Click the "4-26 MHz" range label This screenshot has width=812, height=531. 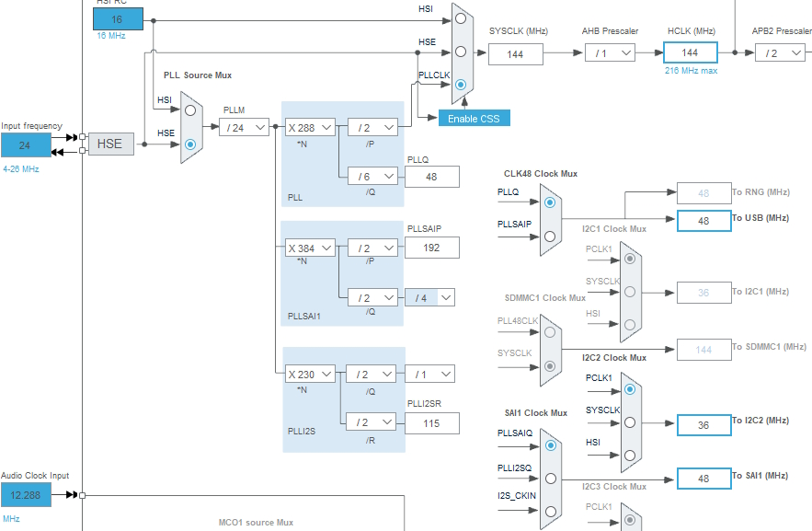[21, 169]
